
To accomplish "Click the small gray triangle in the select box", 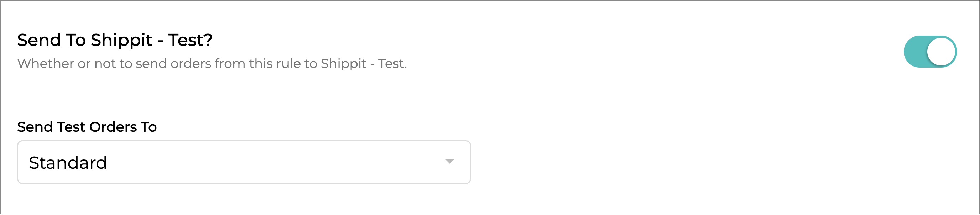I will pos(449,162).
